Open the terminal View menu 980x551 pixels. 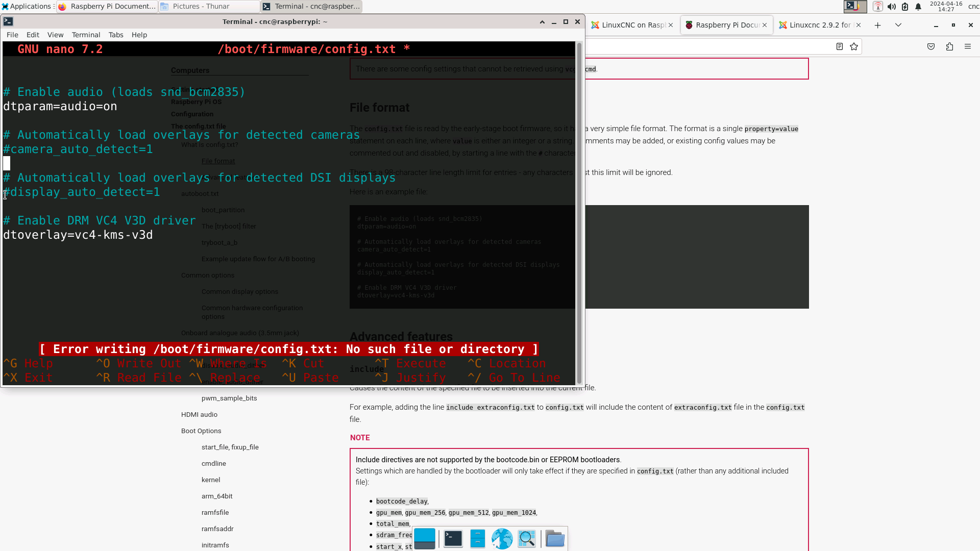point(55,35)
